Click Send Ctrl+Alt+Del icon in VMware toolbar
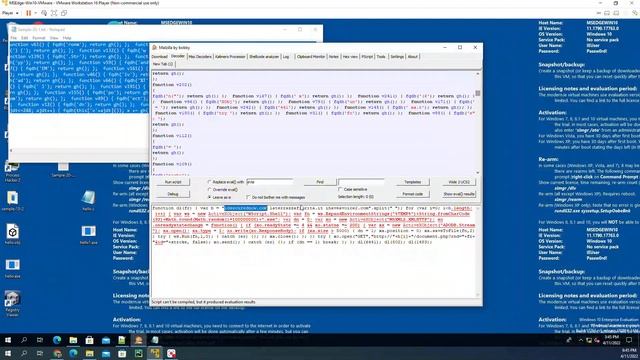 coord(44,13)
